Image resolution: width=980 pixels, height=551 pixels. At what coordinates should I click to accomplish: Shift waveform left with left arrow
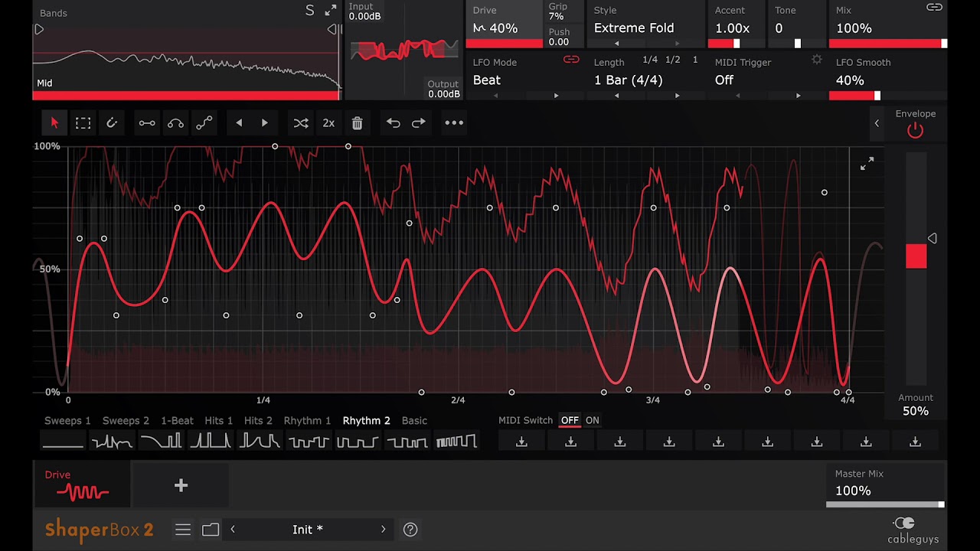(x=239, y=122)
